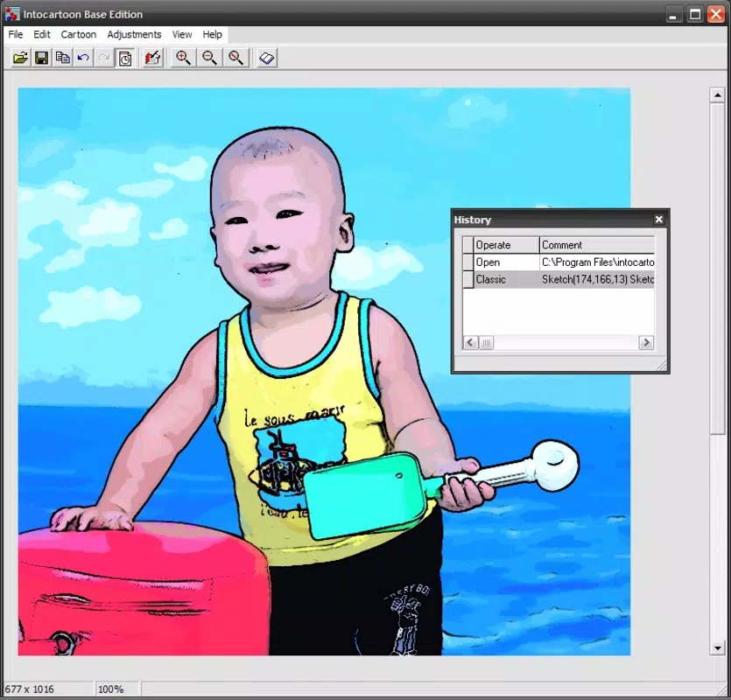Reset zoom with the crossed magnifier icon
This screenshot has width=731, height=700.
point(235,59)
